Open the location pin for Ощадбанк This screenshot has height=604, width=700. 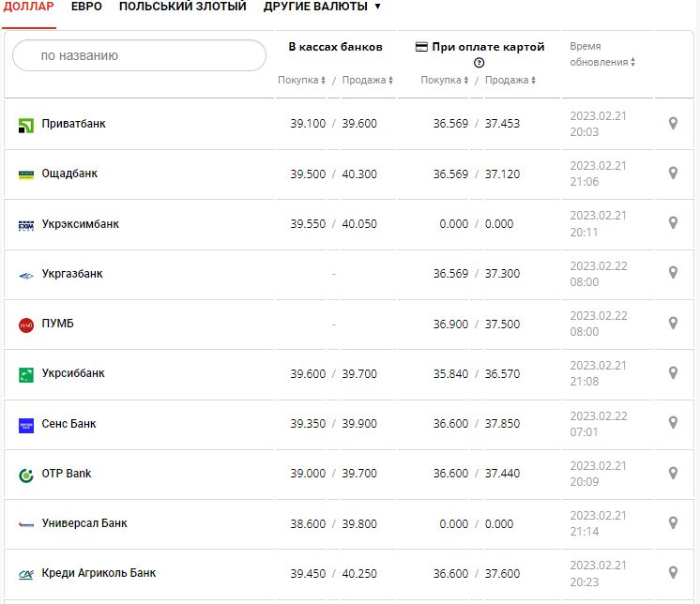coord(673,173)
